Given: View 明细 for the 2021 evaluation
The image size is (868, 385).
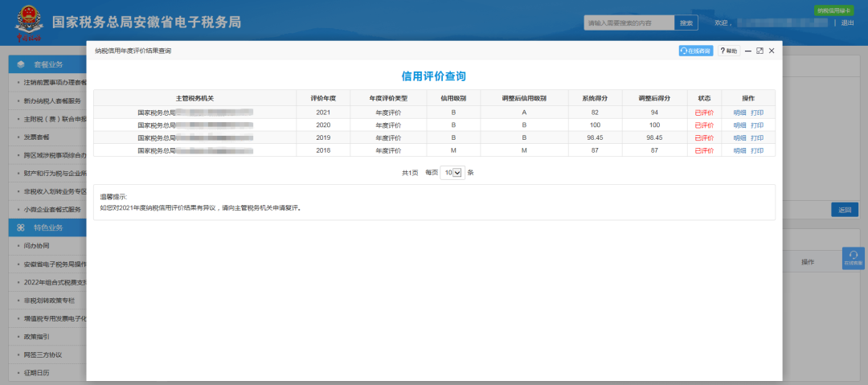Looking at the screenshot, I should click(739, 113).
